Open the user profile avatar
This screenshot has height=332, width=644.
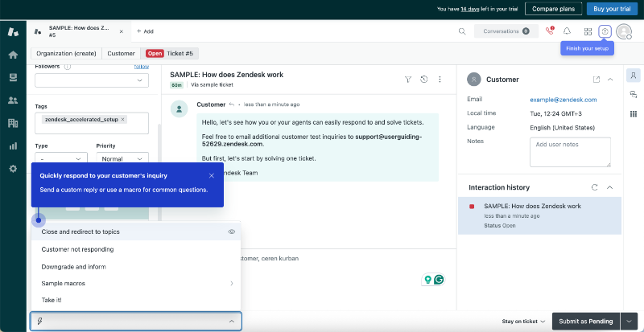[624, 31]
